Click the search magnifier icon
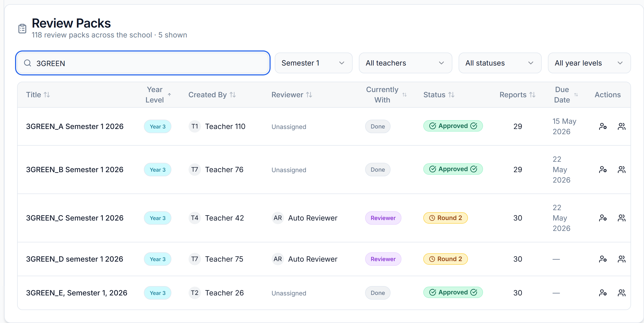The height and width of the screenshot is (323, 644). (x=28, y=63)
